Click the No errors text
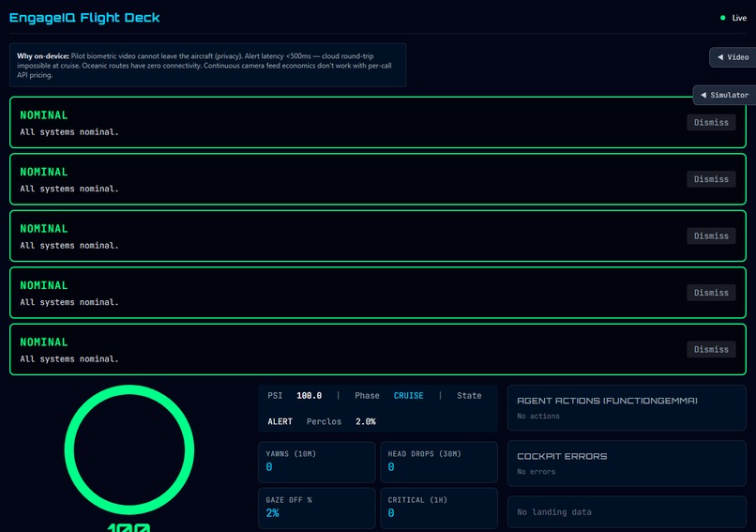The image size is (756, 532). pyautogui.click(x=537, y=472)
